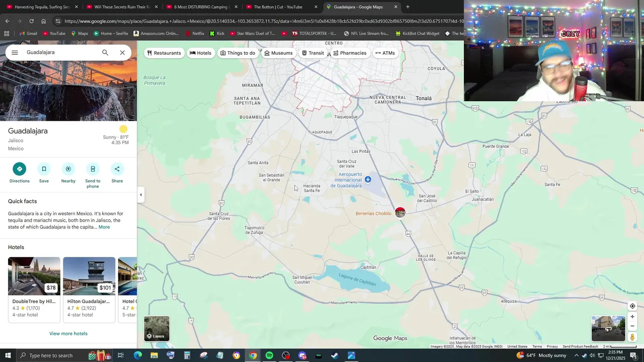Center map on your location
The width and height of the screenshot is (644, 362).
(x=632, y=306)
